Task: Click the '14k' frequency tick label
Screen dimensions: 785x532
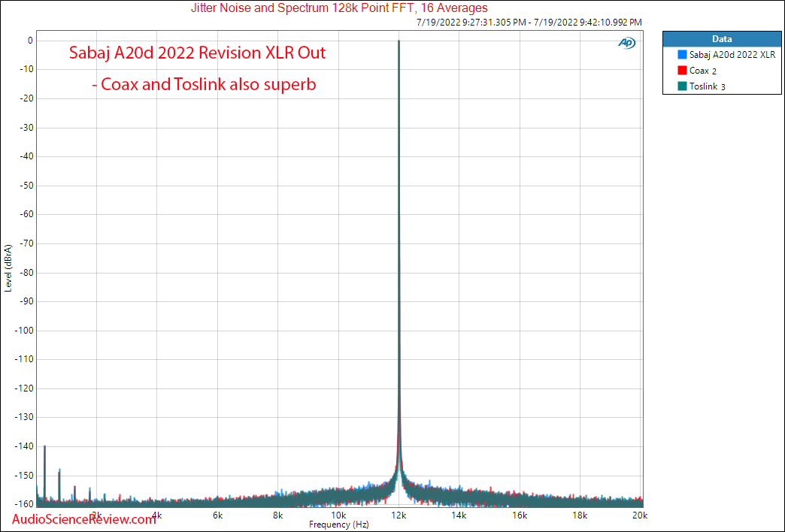Action: point(459,515)
